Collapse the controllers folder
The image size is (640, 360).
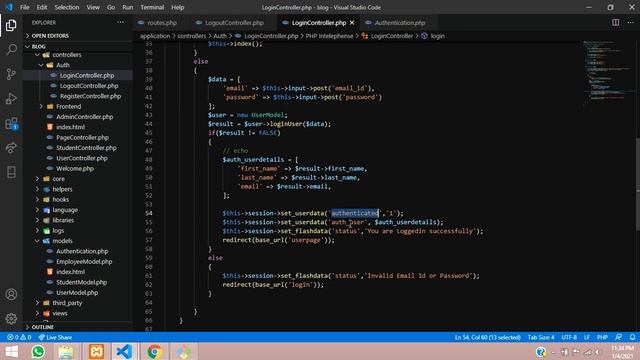pyautogui.click(x=67, y=55)
